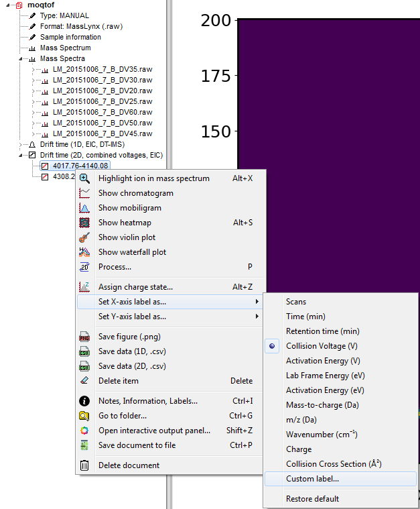Collapse the moqtof document node
The width and height of the screenshot is (420, 509).
[6, 5]
